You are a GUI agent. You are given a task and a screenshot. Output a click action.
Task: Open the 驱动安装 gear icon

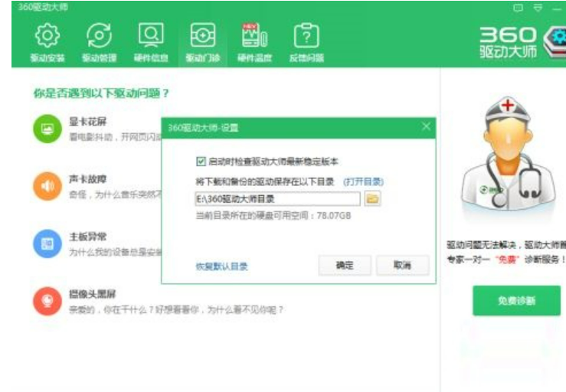[47, 35]
